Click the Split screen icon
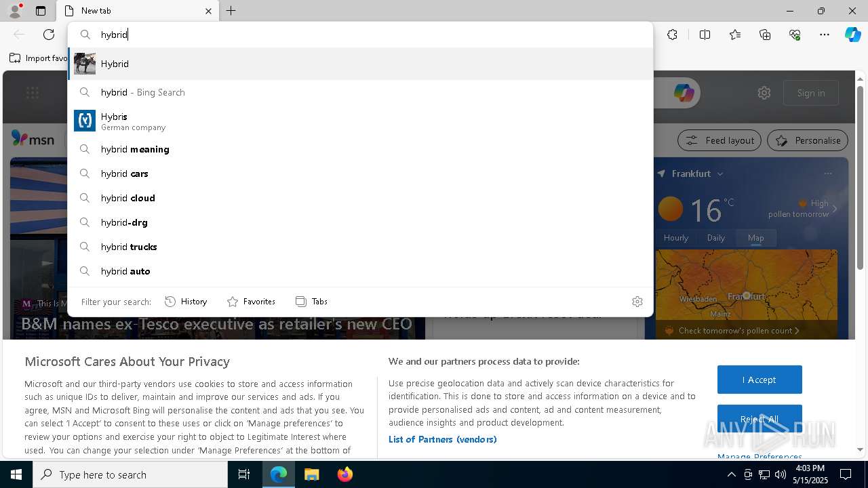Image resolution: width=868 pixels, height=488 pixels. 705,35
